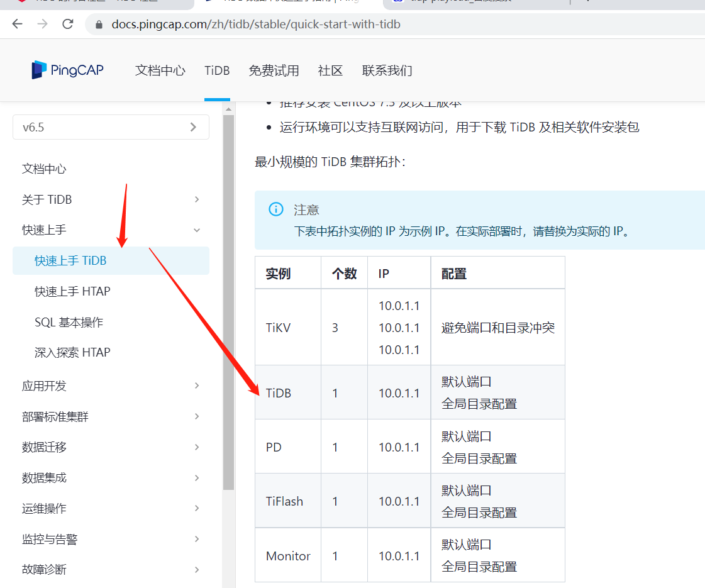Collapse the 快速上手 sidebar section
This screenshot has height=588, width=705.
[x=111, y=230]
